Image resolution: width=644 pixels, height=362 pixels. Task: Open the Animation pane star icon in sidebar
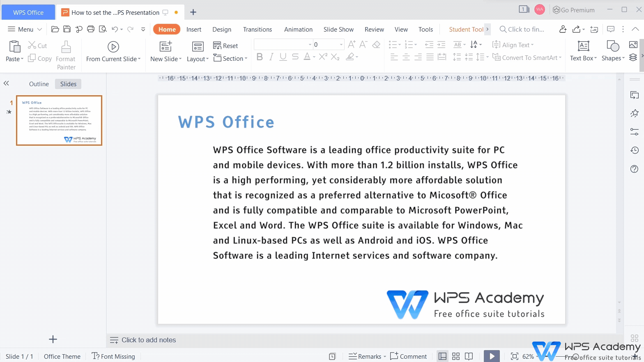coord(635,113)
